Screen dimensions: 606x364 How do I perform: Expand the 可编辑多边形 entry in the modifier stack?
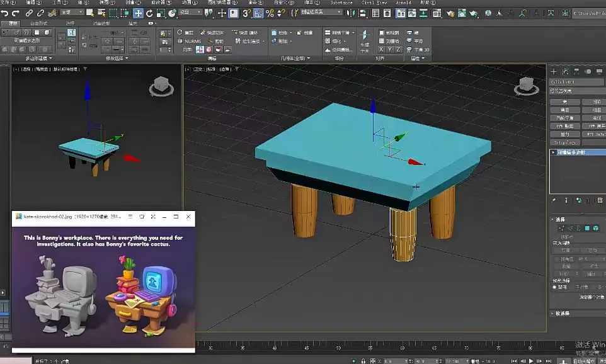pyautogui.click(x=553, y=152)
